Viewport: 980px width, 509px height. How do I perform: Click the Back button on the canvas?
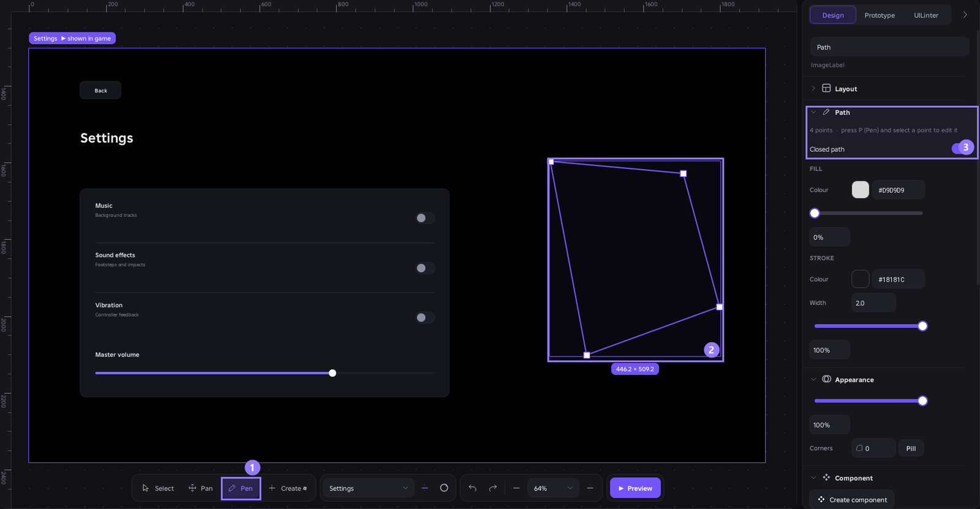pyautogui.click(x=100, y=91)
